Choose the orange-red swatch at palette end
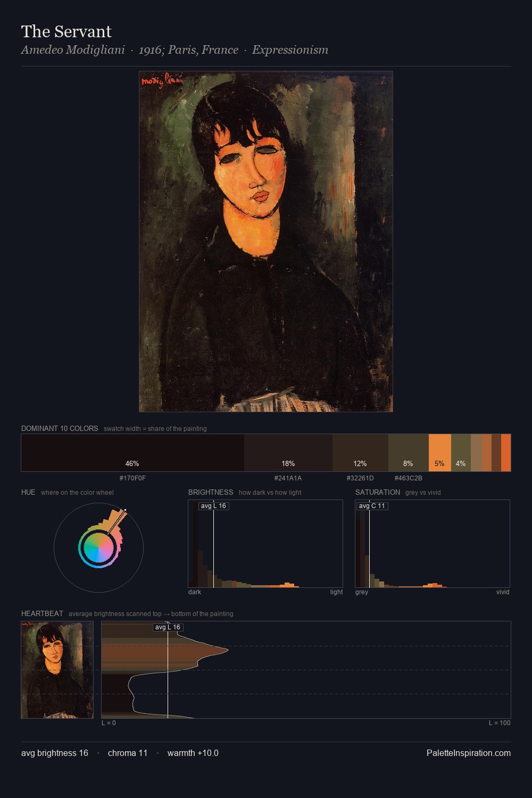Image resolution: width=532 pixels, height=798 pixels. [506, 453]
